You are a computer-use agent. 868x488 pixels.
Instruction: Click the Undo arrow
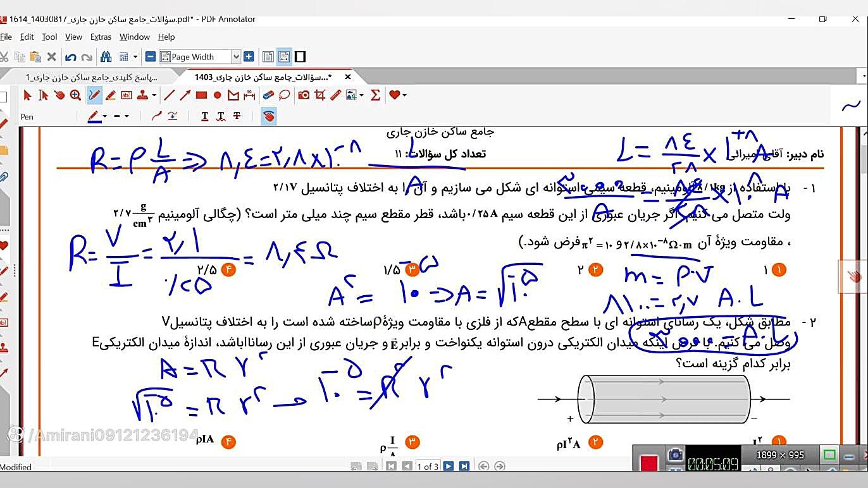pyautogui.click(x=71, y=57)
